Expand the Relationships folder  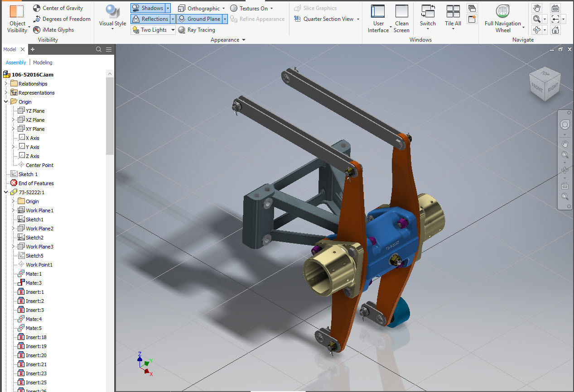tap(6, 84)
